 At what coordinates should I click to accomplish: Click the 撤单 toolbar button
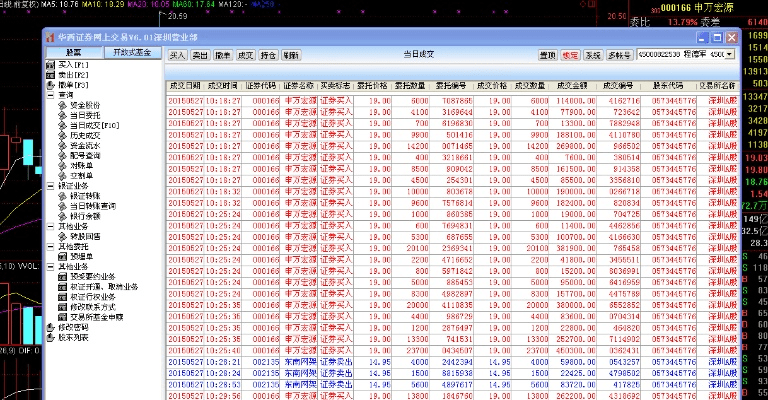[223, 55]
